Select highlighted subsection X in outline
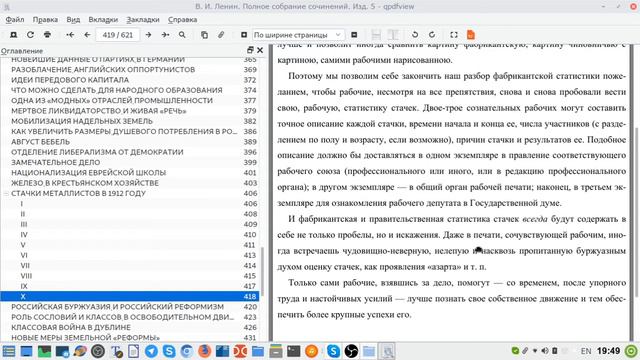The height and width of the screenshot is (360, 640). pos(130,296)
